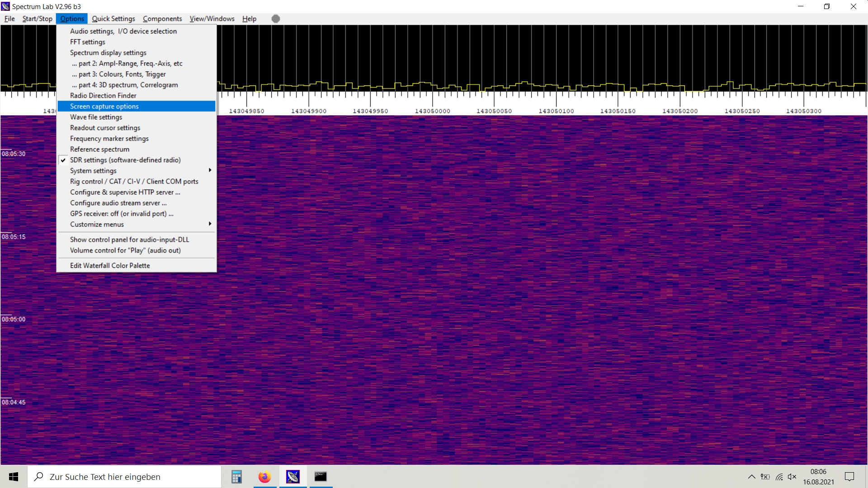868x488 pixels.
Task: Click waterfall time marker 08:04:45
Action: [x=14, y=402]
